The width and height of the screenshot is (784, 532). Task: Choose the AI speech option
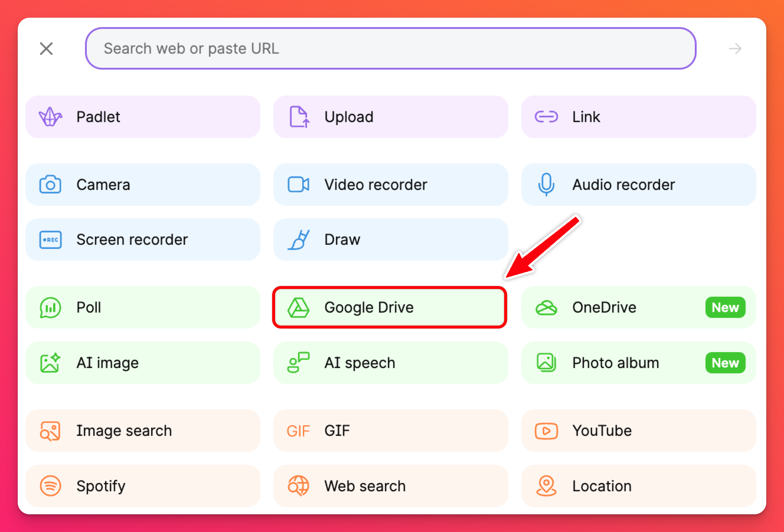tap(390, 363)
